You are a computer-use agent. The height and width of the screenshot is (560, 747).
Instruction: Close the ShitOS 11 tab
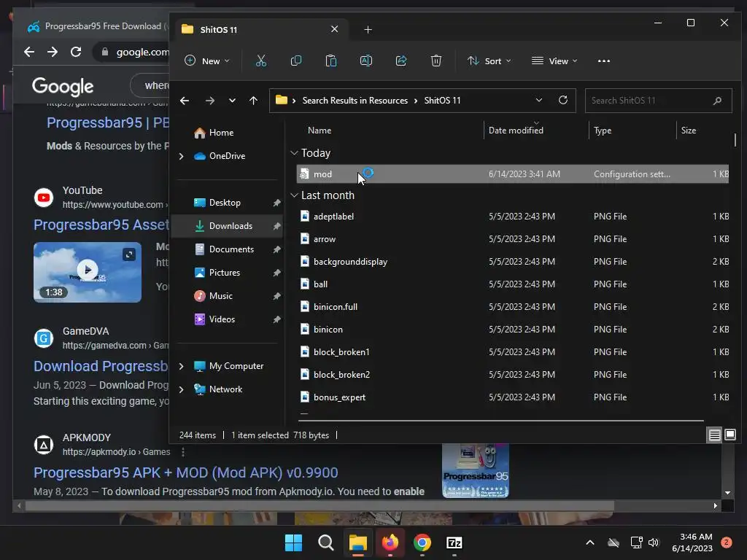click(x=334, y=29)
